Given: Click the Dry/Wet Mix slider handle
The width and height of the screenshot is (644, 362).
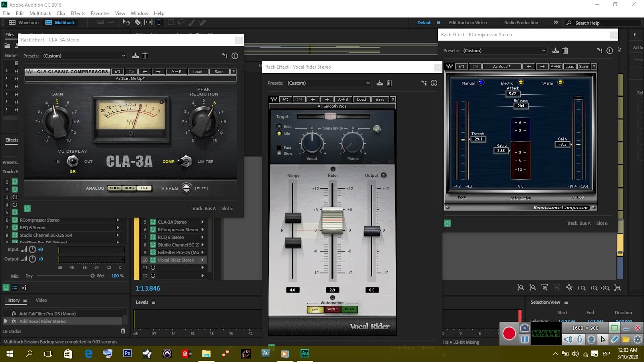Looking at the screenshot, I should click(x=92, y=276).
